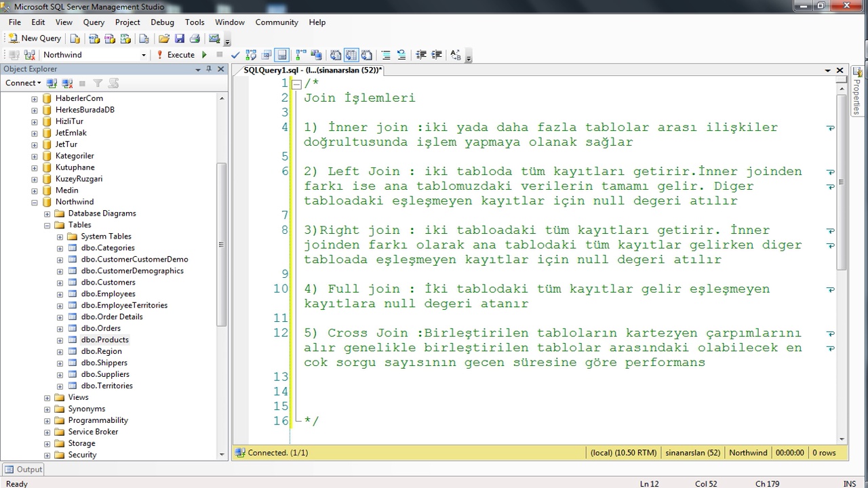This screenshot has width=868, height=488.
Task: Click the Connect Object Explorer icon
Action: [x=52, y=83]
